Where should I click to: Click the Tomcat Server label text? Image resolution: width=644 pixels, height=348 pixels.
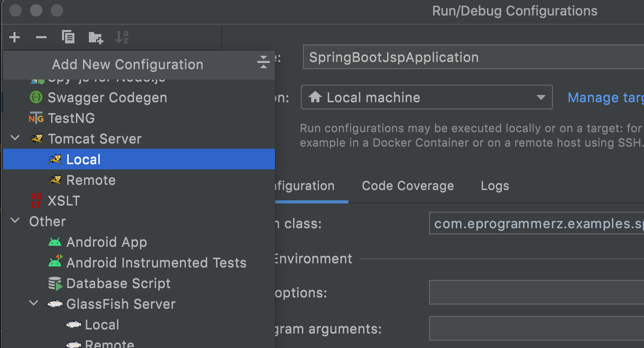pyautogui.click(x=95, y=139)
